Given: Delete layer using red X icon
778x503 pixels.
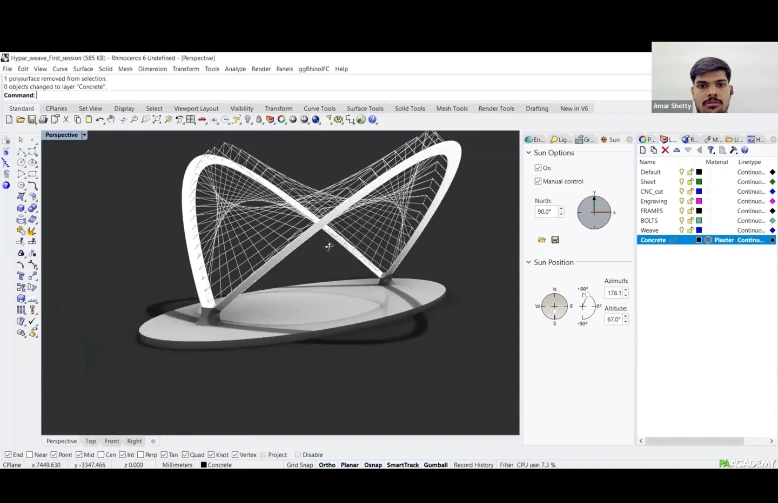Looking at the screenshot, I should coord(665,150).
